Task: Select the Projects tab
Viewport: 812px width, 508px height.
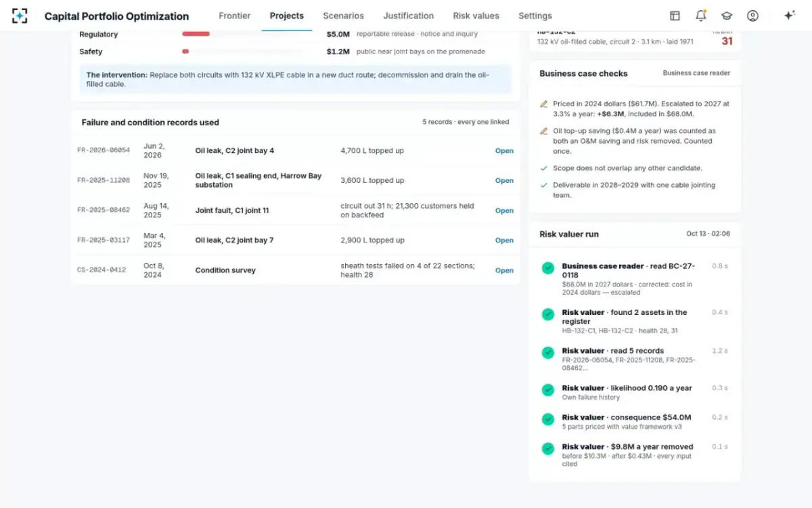Action: (x=287, y=16)
